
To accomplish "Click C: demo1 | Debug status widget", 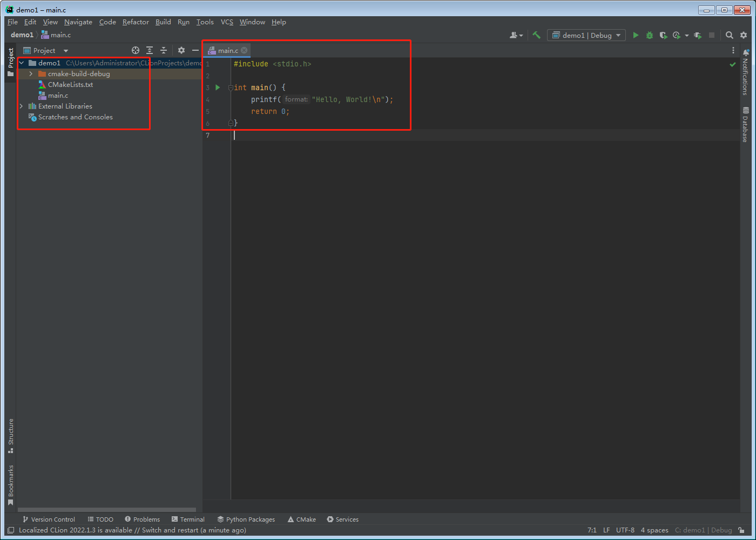I will coord(704,530).
